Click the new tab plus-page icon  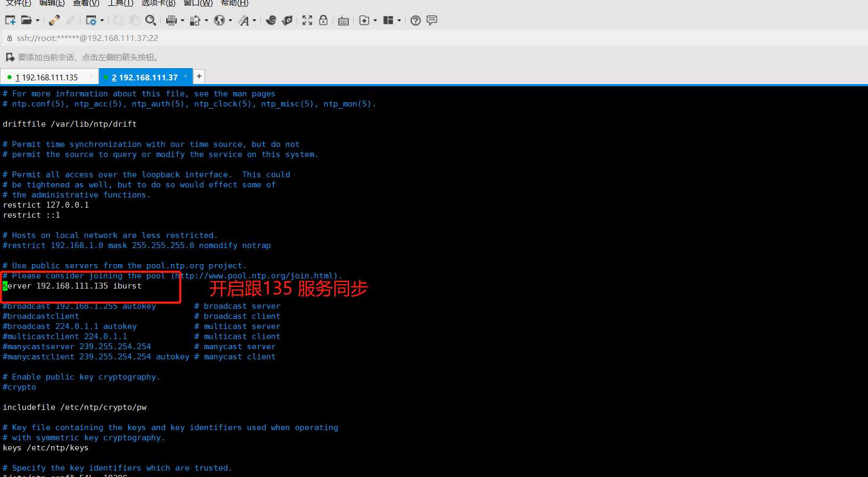coord(364,20)
